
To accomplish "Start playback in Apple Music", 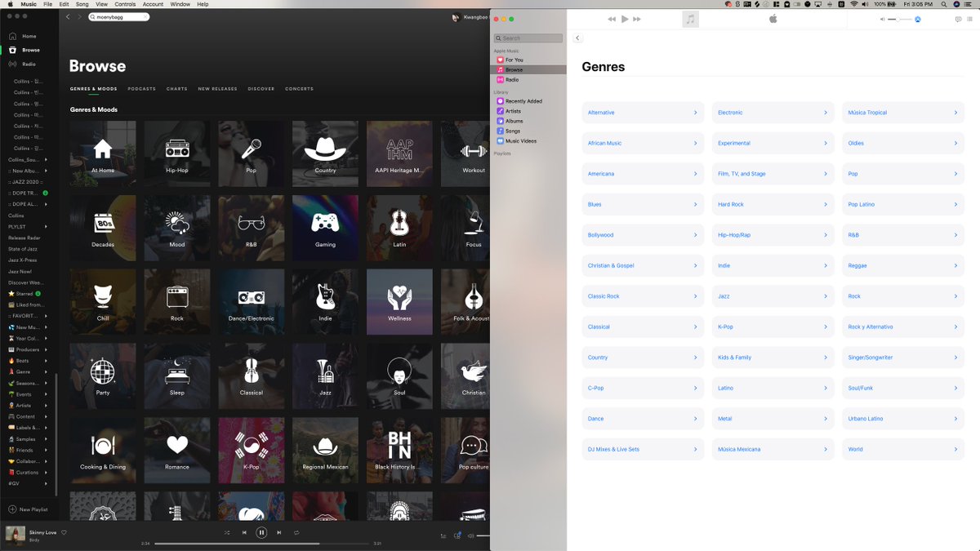I will (625, 19).
